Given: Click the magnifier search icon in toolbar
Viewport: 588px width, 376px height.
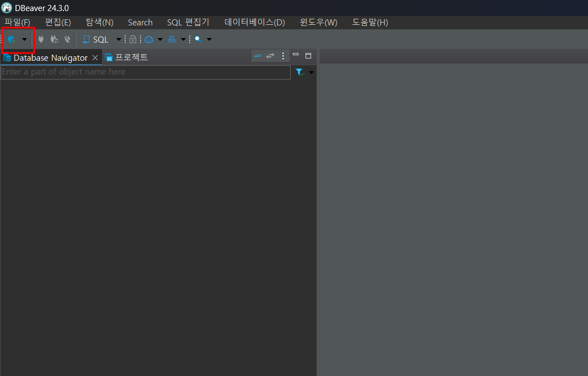Looking at the screenshot, I should point(198,39).
